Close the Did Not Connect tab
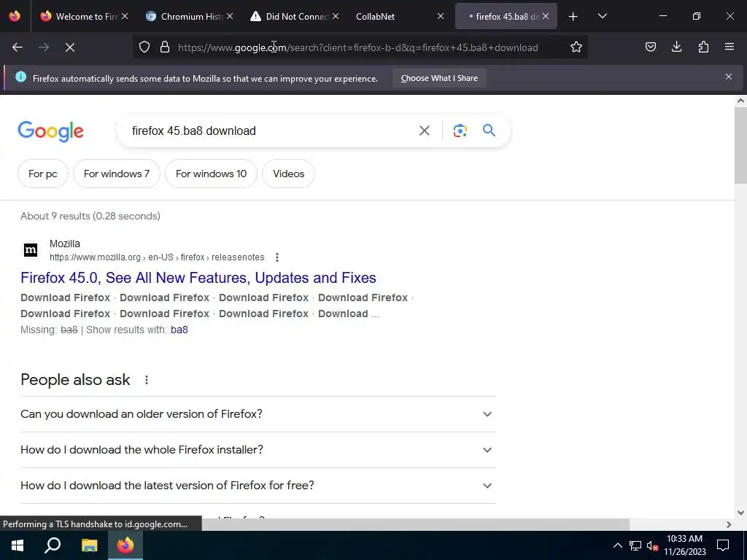Image resolution: width=747 pixels, height=560 pixels. (336, 16)
